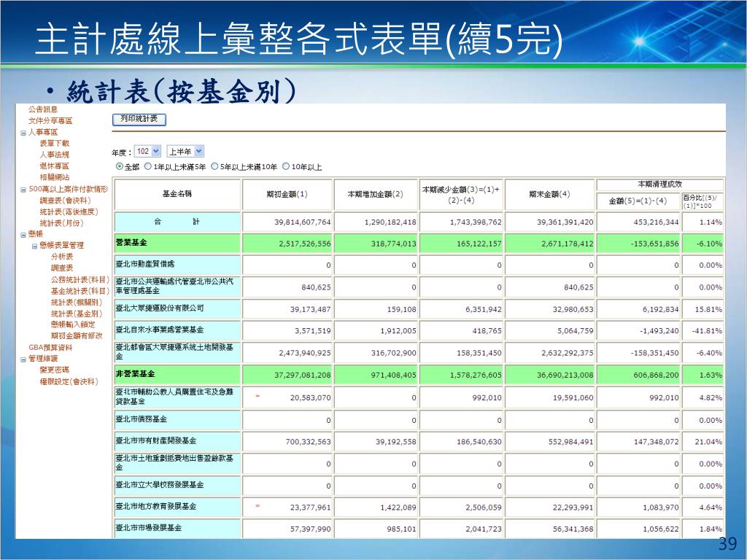Select the 5年以上未滿10年 radio option
Screen dimensions: 747x560
coord(214,167)
